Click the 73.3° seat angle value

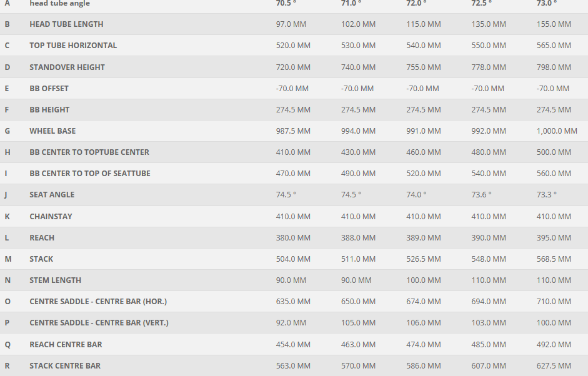pyautogui.click(x=546, y=195)
